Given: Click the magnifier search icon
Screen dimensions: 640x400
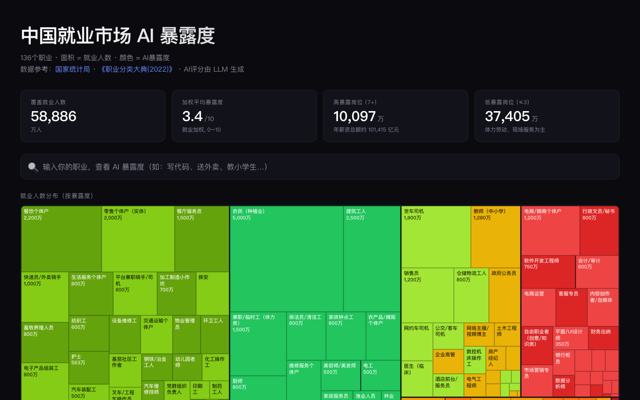Looking at the screenshot, I should pyautogui.click(x=33, y=167).
